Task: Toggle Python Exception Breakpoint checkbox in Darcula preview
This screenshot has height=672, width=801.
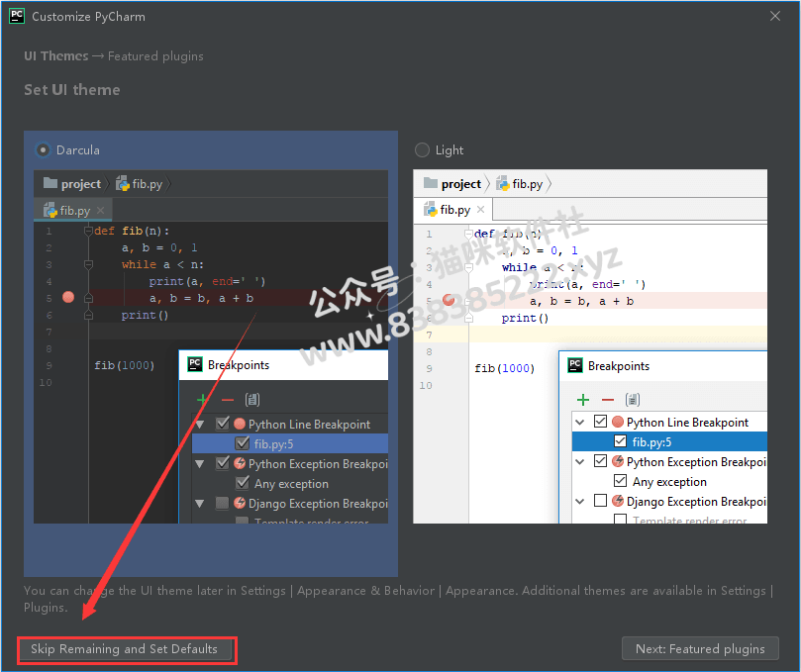Action: 223,463
